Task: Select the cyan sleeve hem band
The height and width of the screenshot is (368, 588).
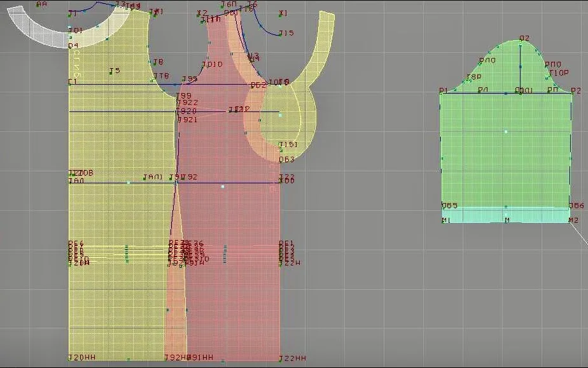Action: (505, 215)
